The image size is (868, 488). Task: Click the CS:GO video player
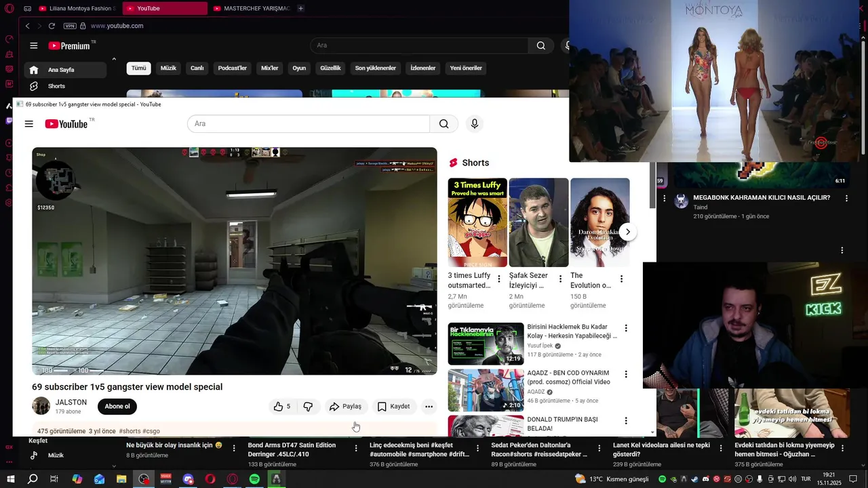click(x=235, y=261)
